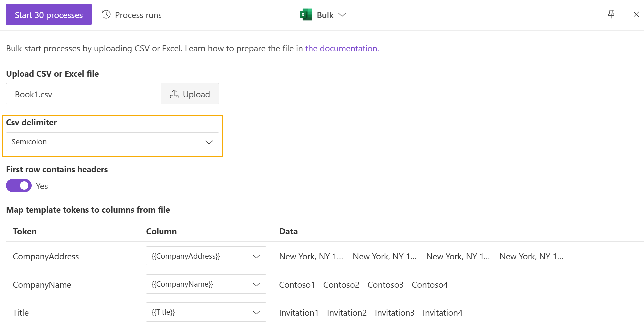Click the upload arrow icon

pos(174,94)
